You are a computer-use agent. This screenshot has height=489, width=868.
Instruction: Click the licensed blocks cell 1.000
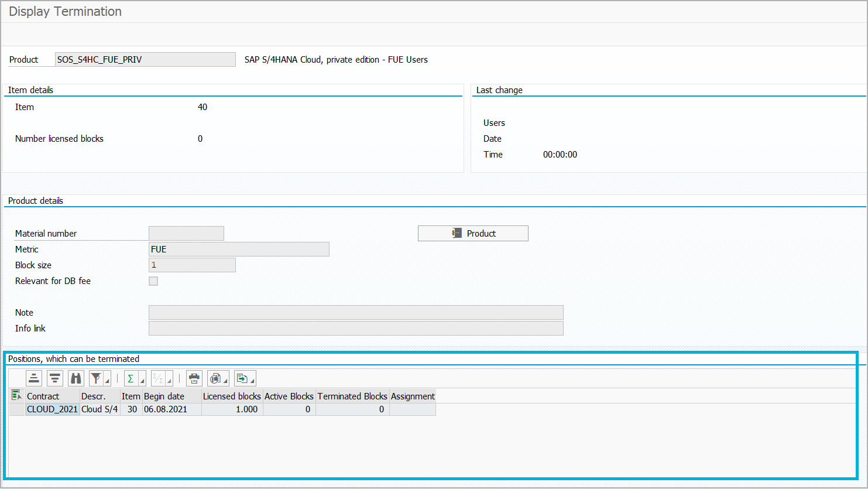click(232, 409)
